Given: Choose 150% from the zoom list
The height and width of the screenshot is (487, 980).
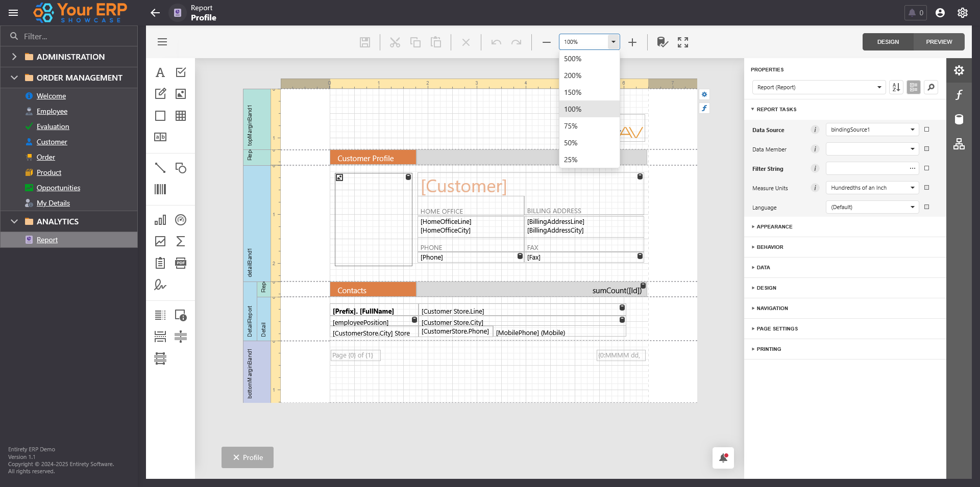Looking at the screenshot, I should [x=573, y=92].
